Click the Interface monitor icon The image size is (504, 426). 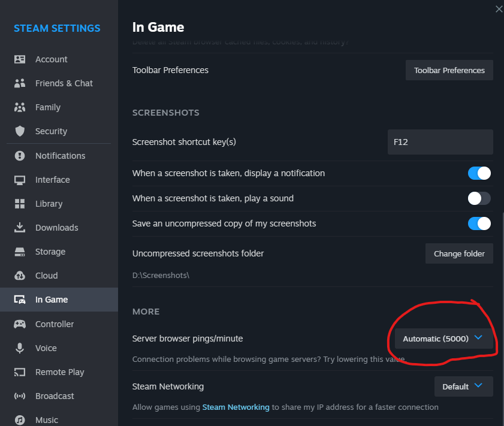[20, 180]
